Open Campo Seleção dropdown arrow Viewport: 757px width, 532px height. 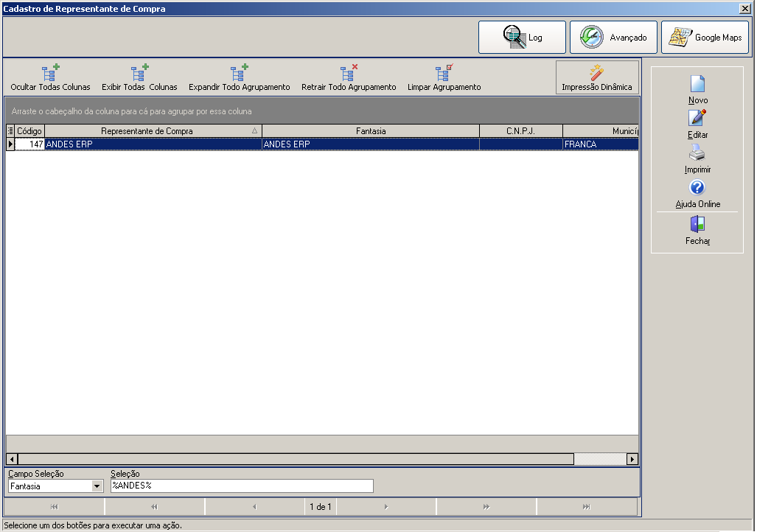tap(97, 486)
